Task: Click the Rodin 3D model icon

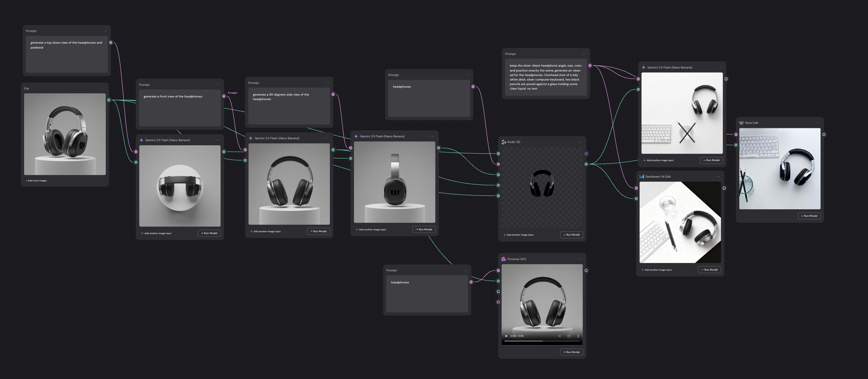Action: click(504, 142)
